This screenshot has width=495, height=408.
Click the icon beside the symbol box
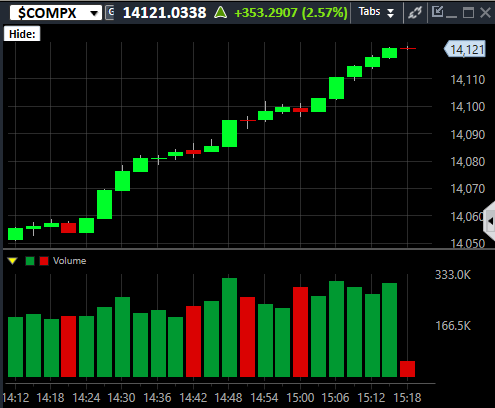point(109,13)
